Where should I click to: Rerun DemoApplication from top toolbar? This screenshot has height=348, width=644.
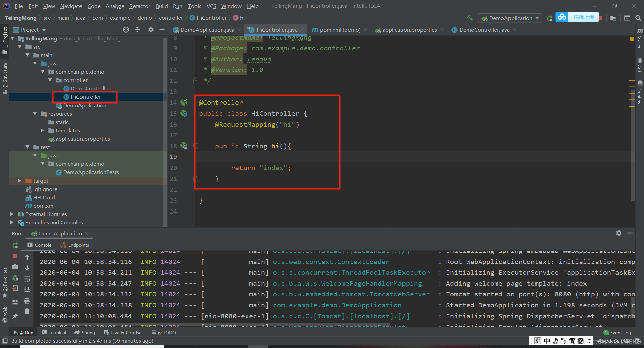click(x=550, y=18)
